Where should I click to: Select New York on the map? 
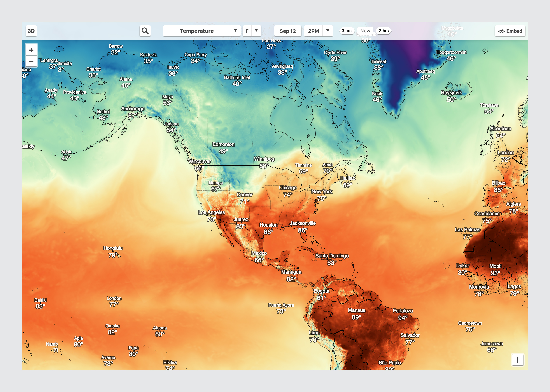[x=322, y=191]
